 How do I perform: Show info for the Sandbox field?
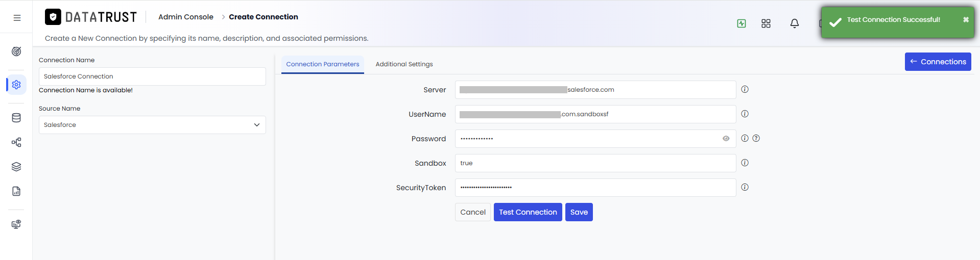pyautogui.click(x=745, y=163)
